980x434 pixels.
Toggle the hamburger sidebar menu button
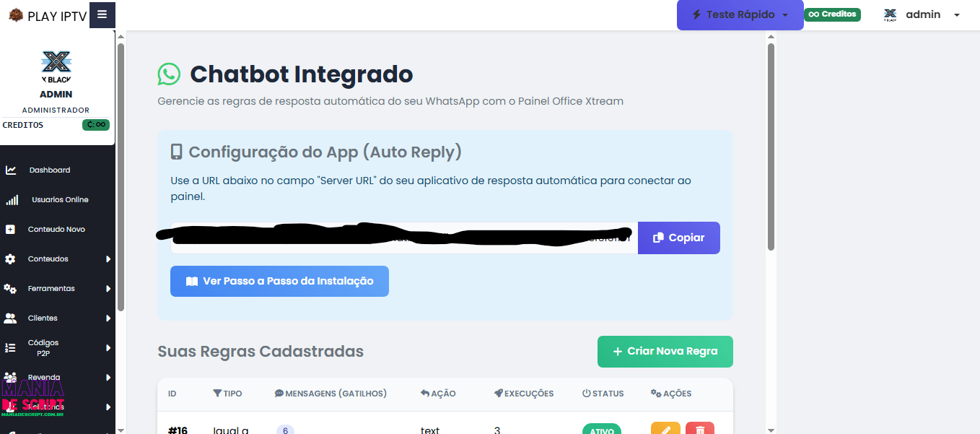102,14
